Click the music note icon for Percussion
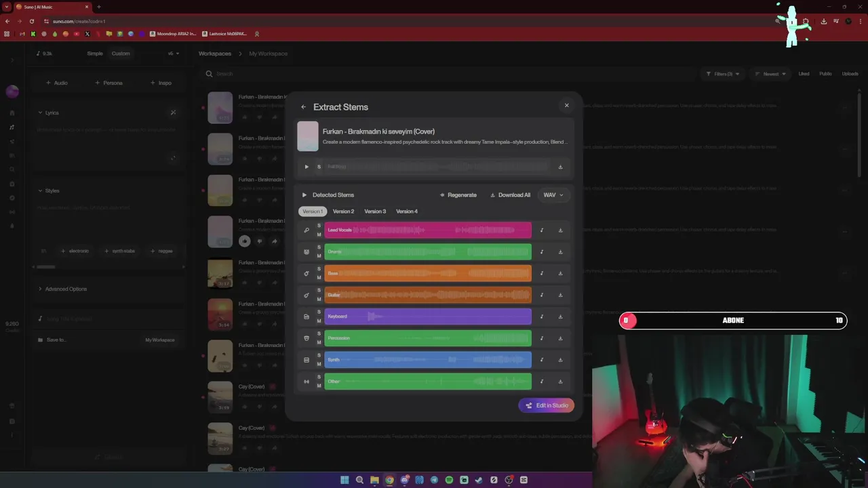 coord(542,338)
